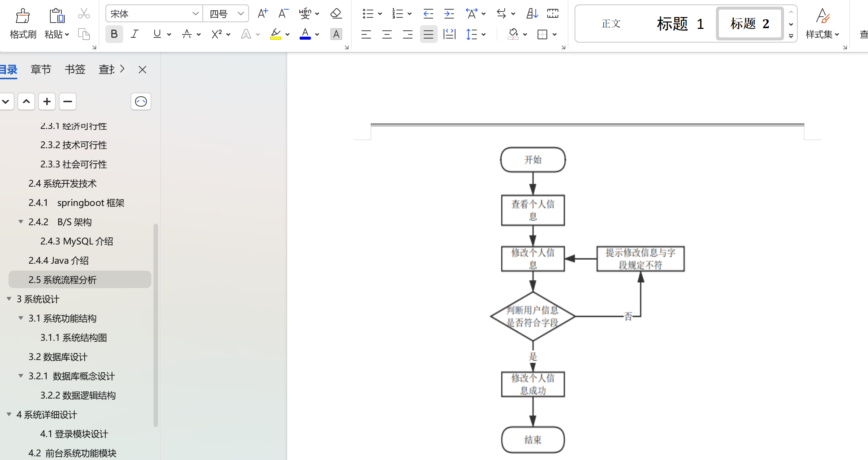This screenshot has height=460, width=868.
Task: Open the font name dropdown
Action: (x=195, y=14)
